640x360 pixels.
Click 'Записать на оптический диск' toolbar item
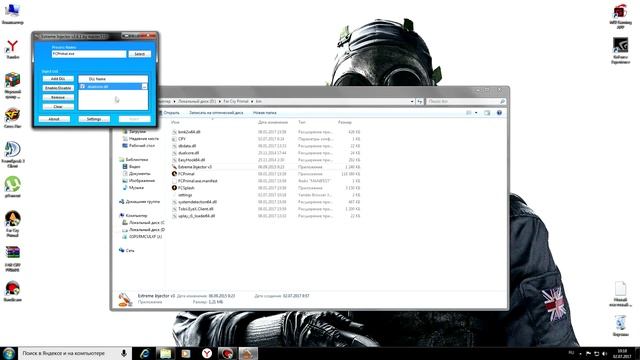(x=216, y=113)
